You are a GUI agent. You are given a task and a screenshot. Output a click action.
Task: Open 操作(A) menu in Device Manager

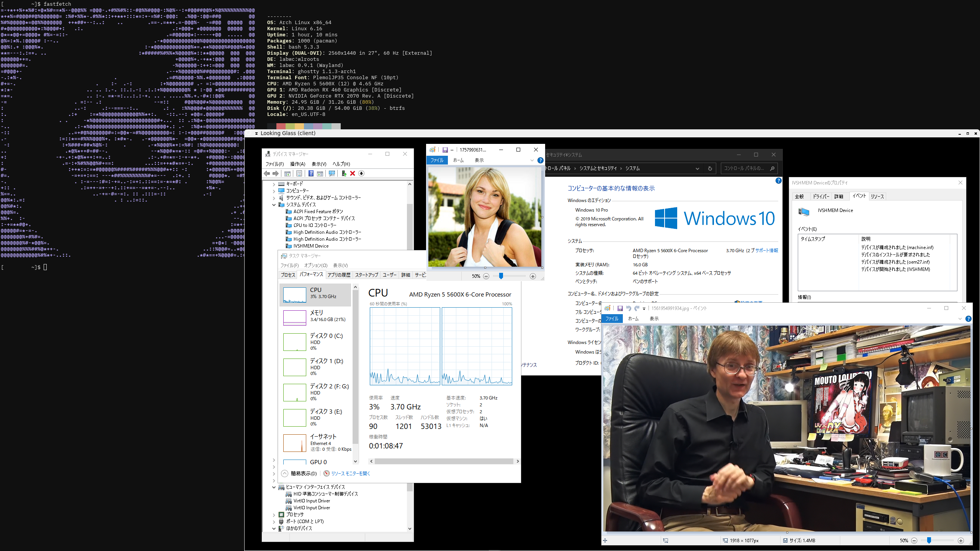(298, 164)
